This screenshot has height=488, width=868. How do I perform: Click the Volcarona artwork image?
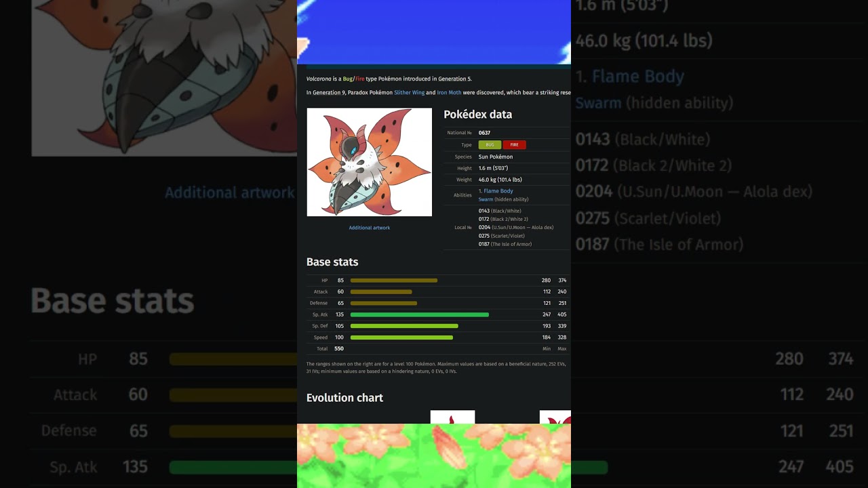pos(370,163)
